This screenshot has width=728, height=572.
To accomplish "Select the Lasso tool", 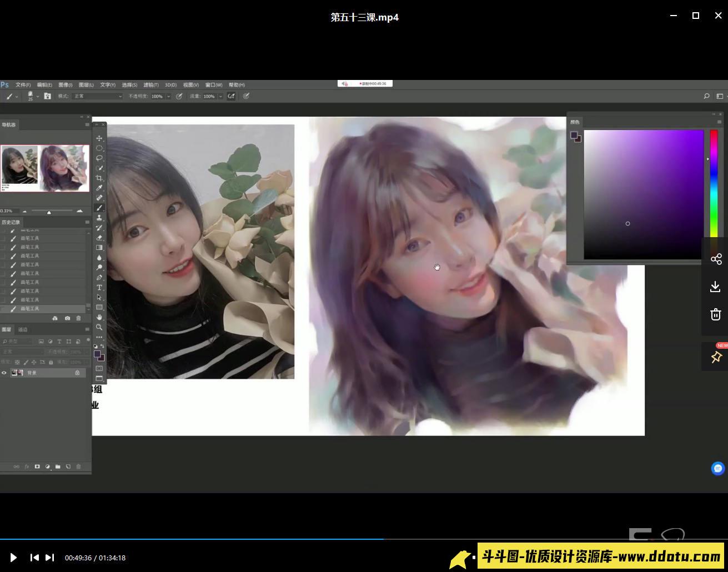I will point(99,158).
